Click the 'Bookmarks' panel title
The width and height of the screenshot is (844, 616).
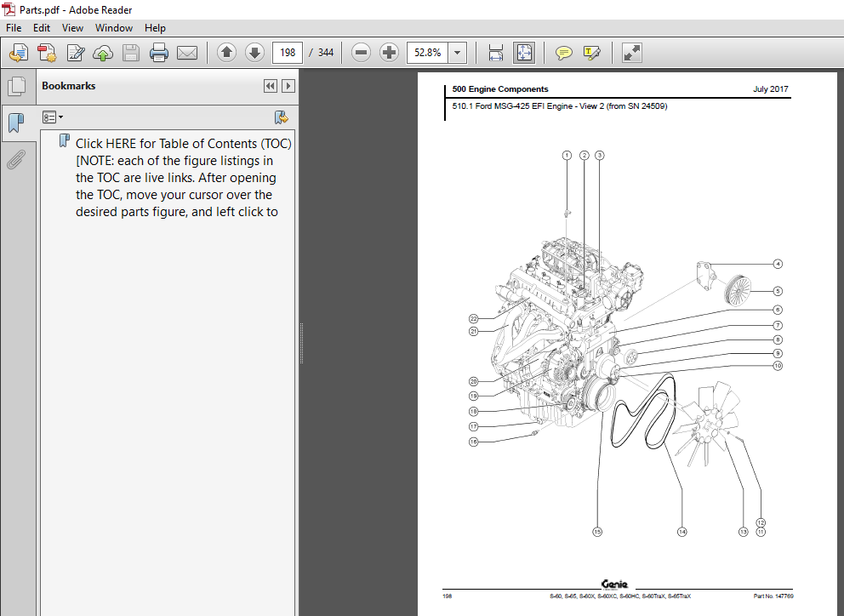[x=68, y=86]
